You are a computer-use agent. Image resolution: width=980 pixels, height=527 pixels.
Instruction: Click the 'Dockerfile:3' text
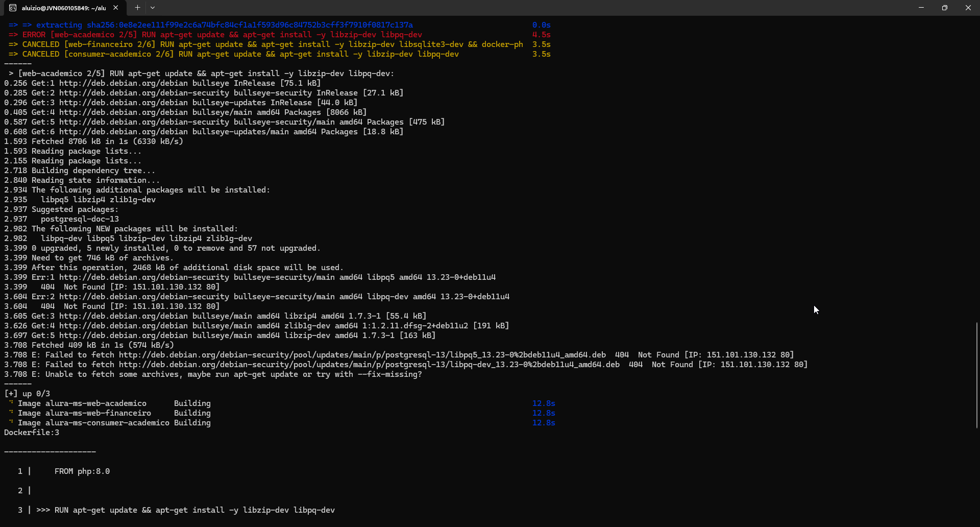(x=32, y=433)
